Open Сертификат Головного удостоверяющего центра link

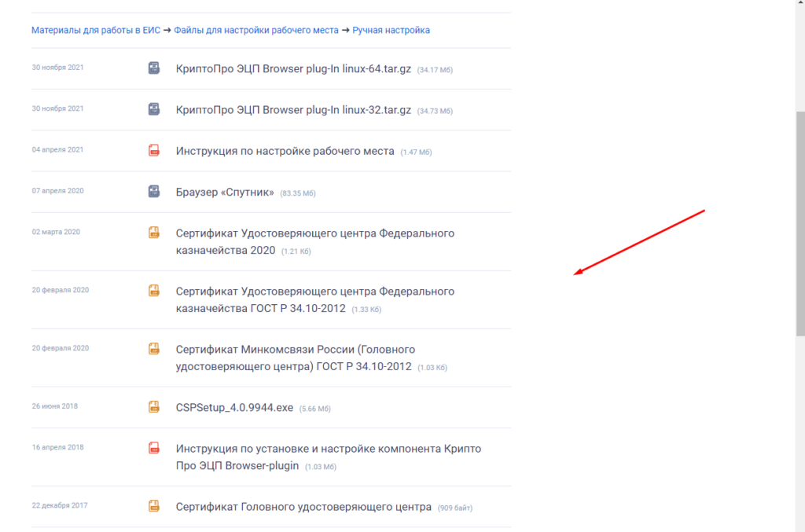pos(303,507)
